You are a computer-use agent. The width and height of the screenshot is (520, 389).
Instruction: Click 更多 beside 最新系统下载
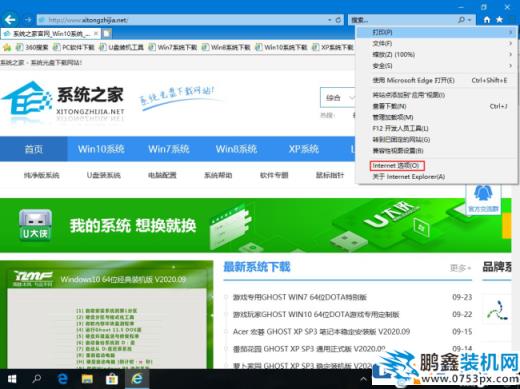tap(460, 268)
